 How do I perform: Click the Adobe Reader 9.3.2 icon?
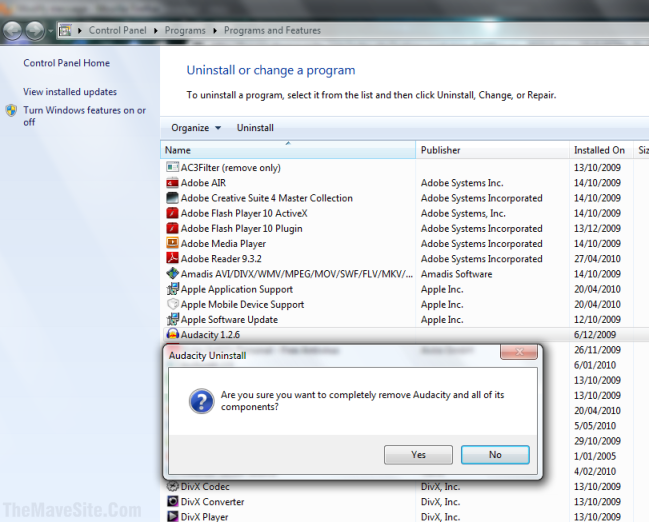tap(172, 258)
